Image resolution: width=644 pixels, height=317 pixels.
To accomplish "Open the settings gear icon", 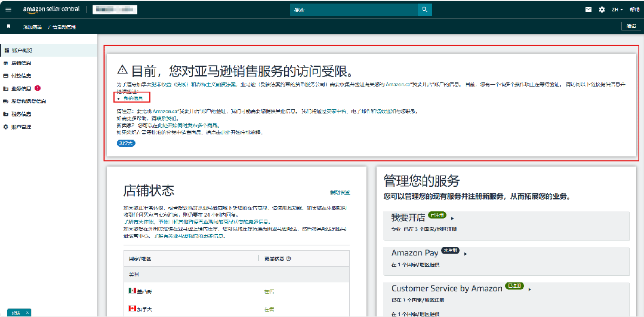I will [602, 10].
